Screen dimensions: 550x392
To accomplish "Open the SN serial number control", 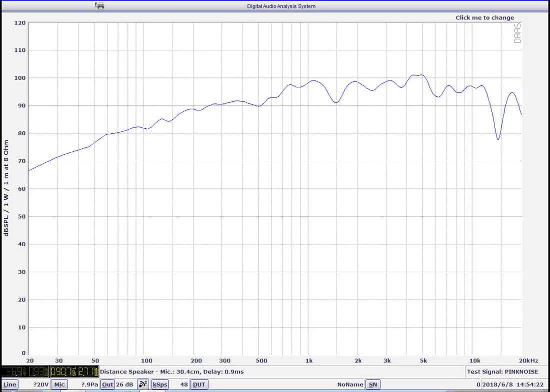I will [373, 384].
